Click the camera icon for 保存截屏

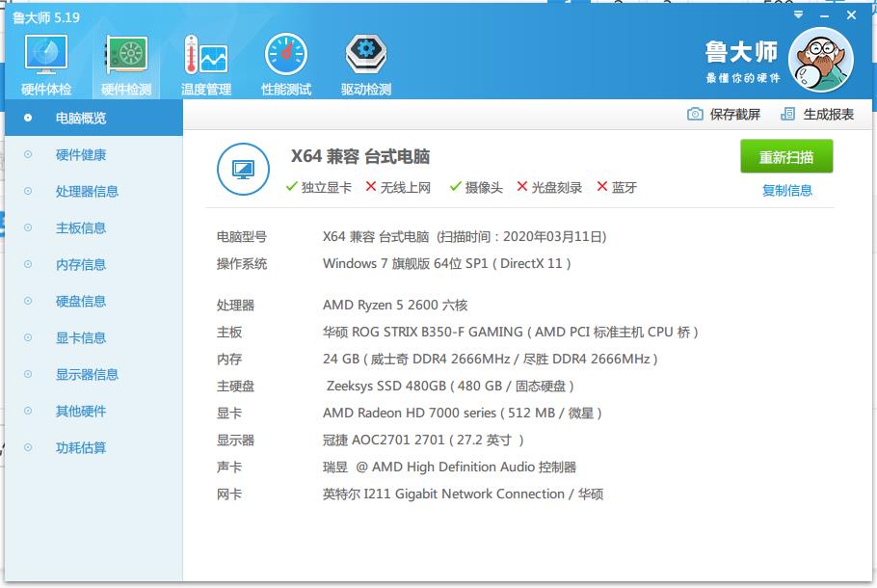click(x=695, y=114)
